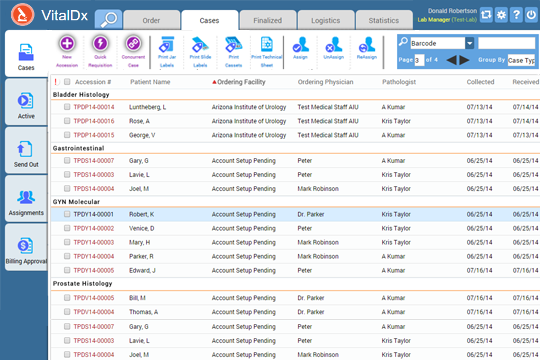Click the UnAssign user icon
Screen dimensions: 540x360
(333, 44)
